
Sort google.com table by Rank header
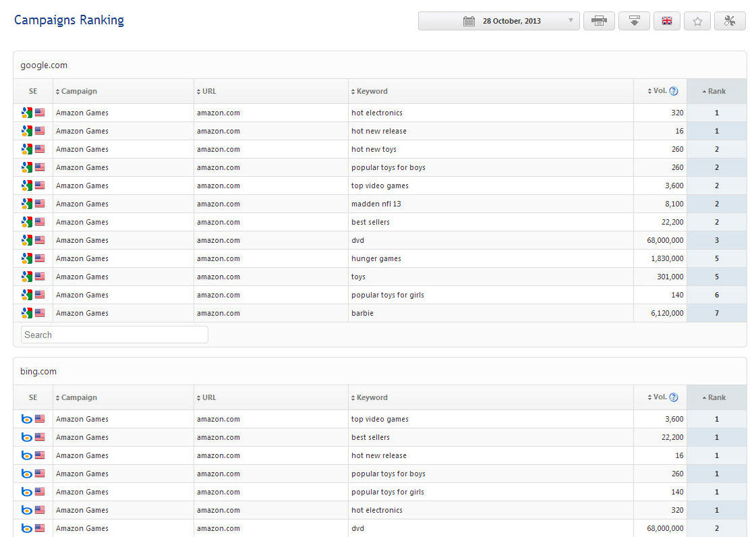pyautogui.click(x=716, y=92)
